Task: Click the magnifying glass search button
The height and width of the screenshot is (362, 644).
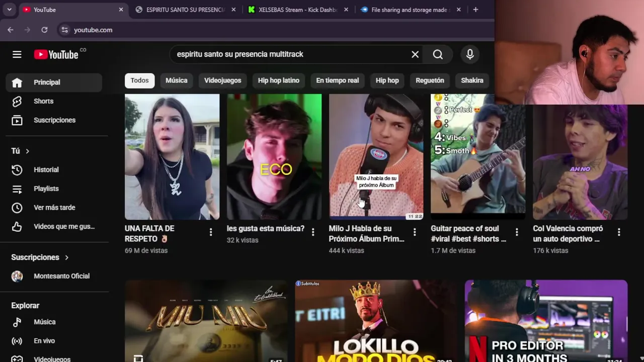Action: 438,54
